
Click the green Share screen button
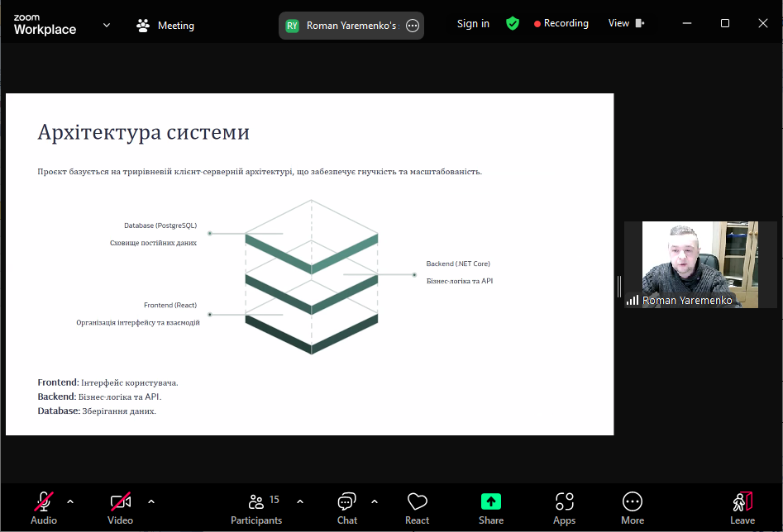tap(491, 507)
